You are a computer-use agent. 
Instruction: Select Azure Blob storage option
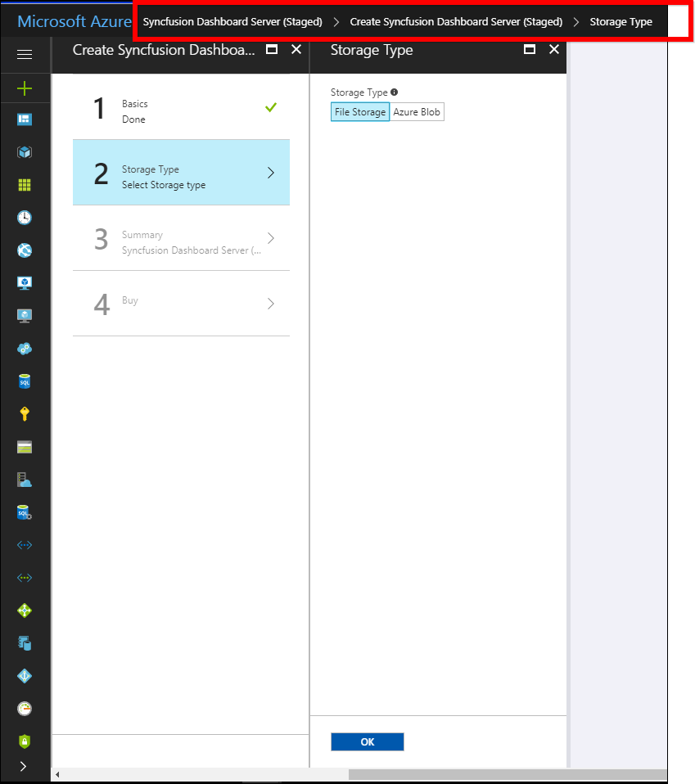click(x=417, y=112)
